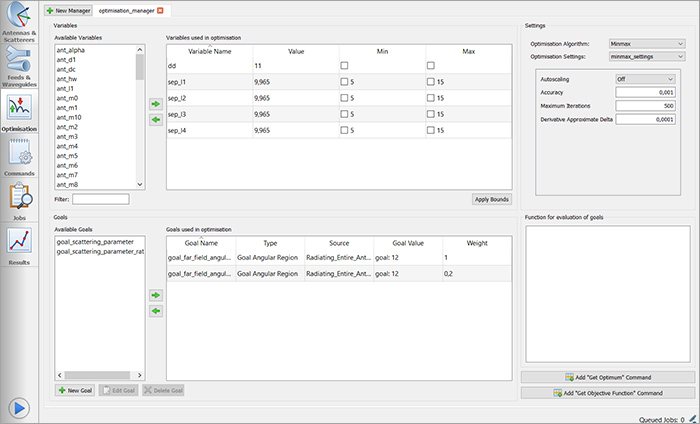This screenshot has height=424, width=700.
Task: Toggle Min checkbox for variable dd
Action: pos(345,64)
